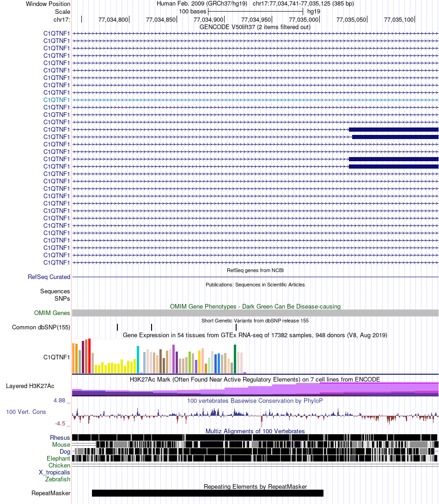Click the Common dbSNP(155) label

[41, 327]
